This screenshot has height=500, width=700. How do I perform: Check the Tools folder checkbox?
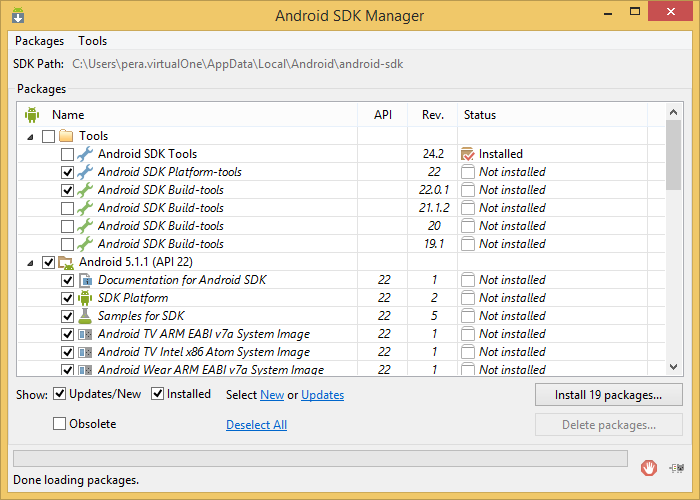48,136
